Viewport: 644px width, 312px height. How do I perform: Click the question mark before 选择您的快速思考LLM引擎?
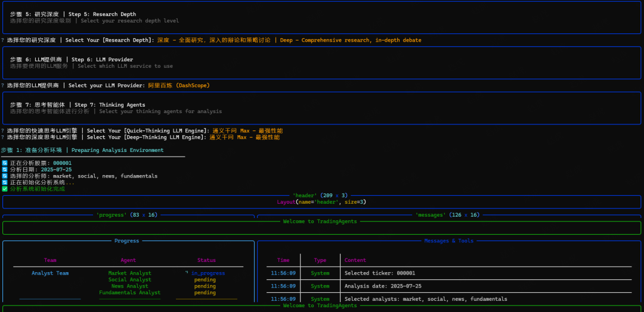tap(2, 131)
